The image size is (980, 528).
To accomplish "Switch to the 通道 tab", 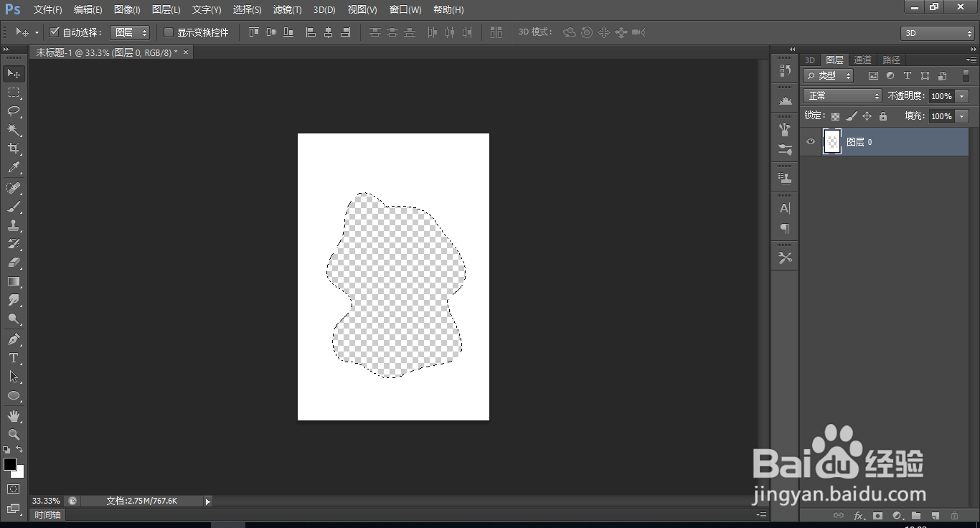I will 862,60.
